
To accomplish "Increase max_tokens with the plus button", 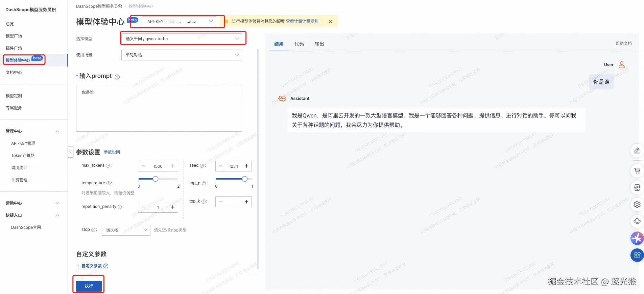I will coord(173,166).
